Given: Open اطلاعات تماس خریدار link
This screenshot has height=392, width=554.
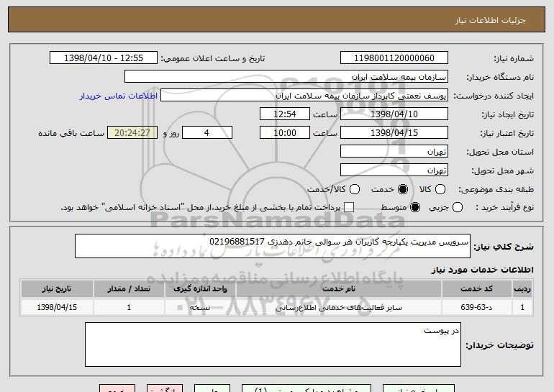Looking at the screenshot, I should [119, 96].
